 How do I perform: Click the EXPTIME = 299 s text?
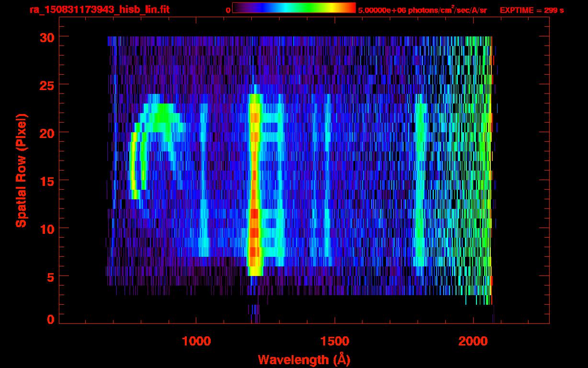531,10
